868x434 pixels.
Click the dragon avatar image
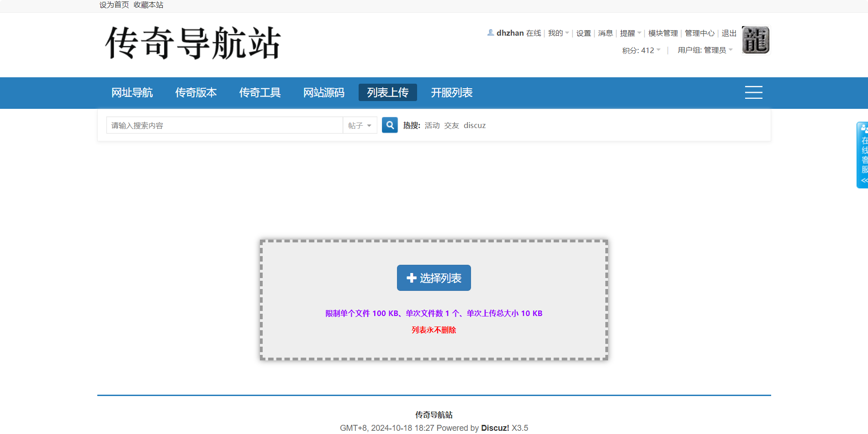tap(755, 40)
